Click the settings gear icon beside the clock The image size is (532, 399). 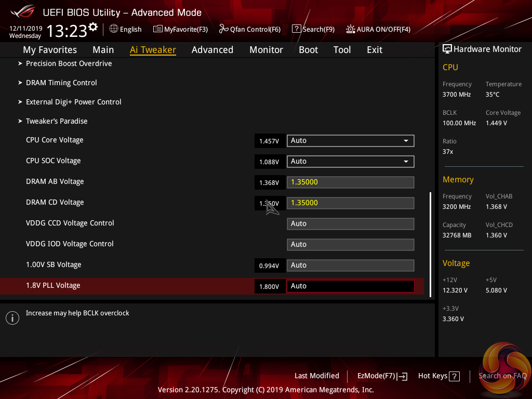(94, 26)
